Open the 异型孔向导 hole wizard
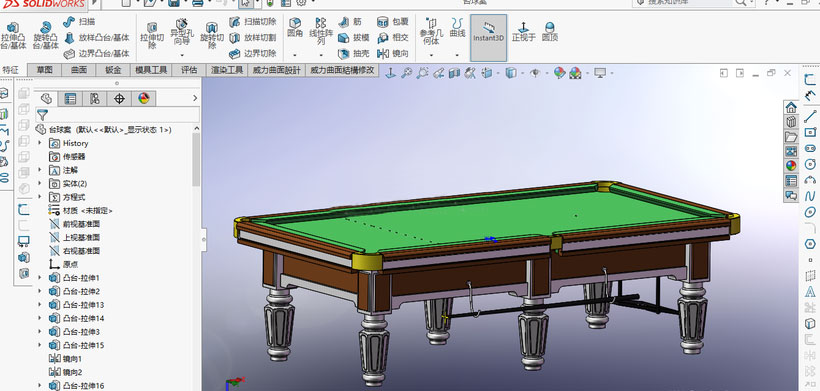Image resolution: width=820 pixels, height=391 pixels. tap(182, 32)
